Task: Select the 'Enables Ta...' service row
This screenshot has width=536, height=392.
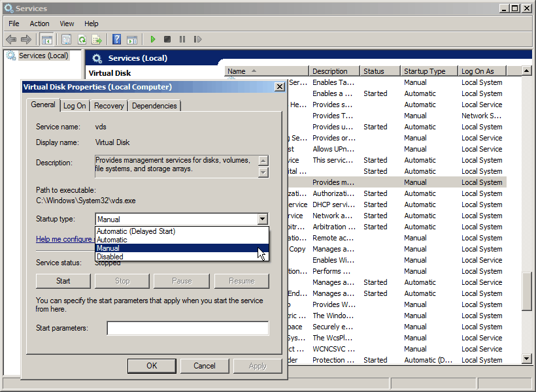Action: (397, 82)
